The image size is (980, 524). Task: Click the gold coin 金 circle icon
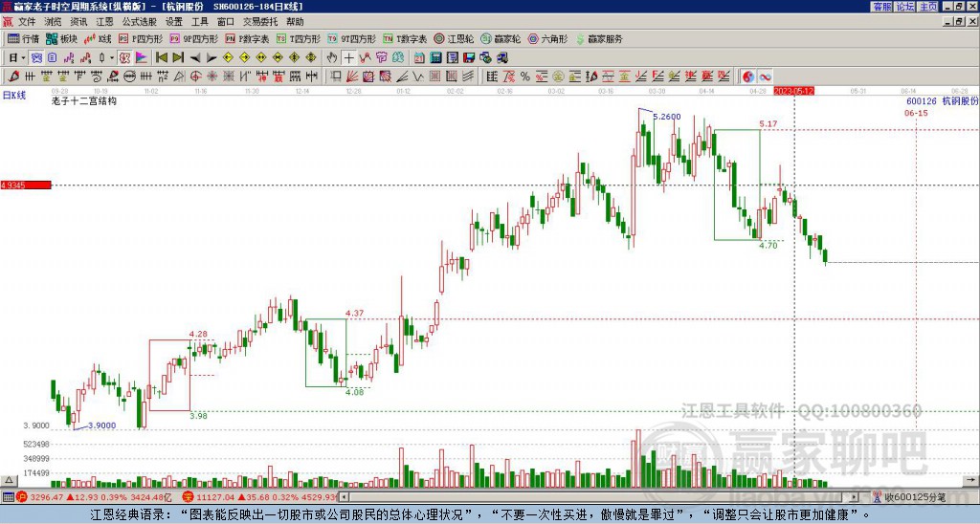558,76
